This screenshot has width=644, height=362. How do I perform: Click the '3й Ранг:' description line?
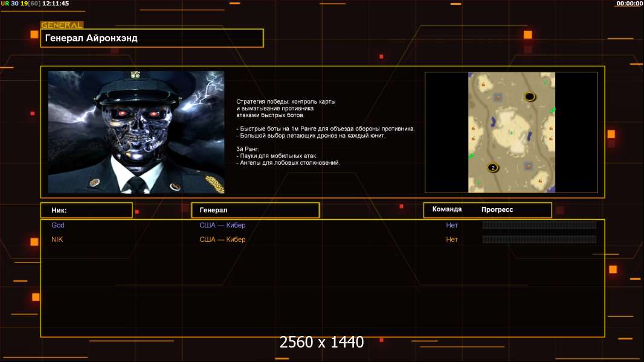(248, 149)
